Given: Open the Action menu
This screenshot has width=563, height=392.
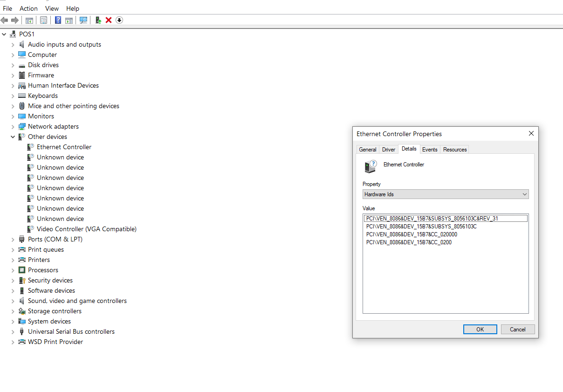Looking at the screenshot, I should pos(28,8).
